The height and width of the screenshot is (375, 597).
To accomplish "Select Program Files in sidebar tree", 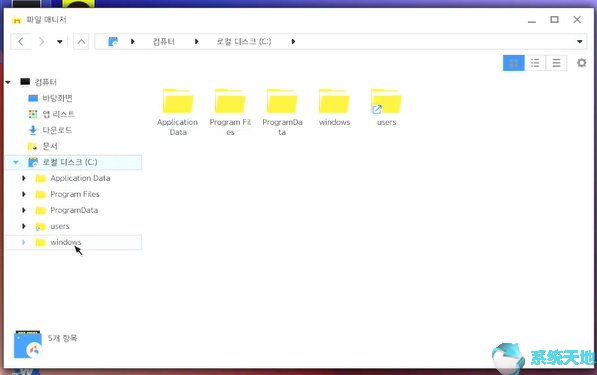I will pos(75,194).
